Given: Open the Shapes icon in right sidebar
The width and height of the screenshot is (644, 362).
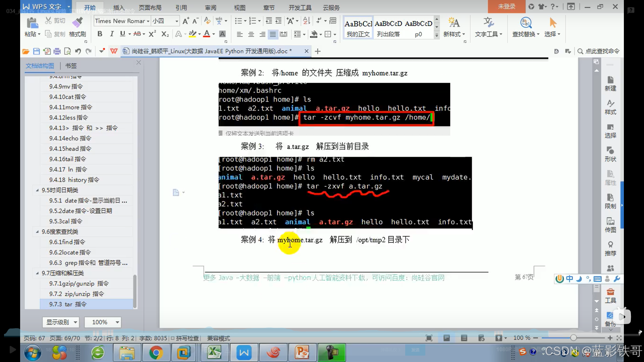Looking at the screenshot, I should [x=610, y=151].
